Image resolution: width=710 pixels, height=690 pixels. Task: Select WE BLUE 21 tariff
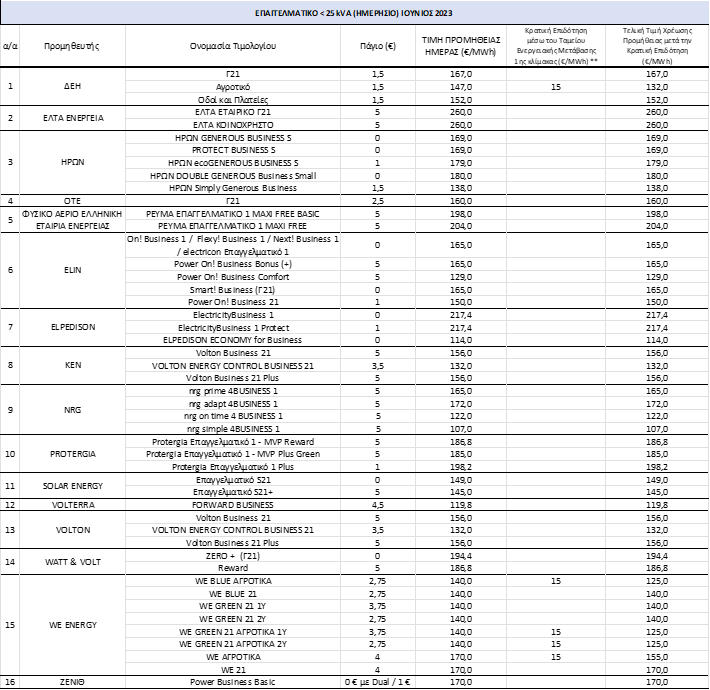pyautogui.click(x=233, y=594)
